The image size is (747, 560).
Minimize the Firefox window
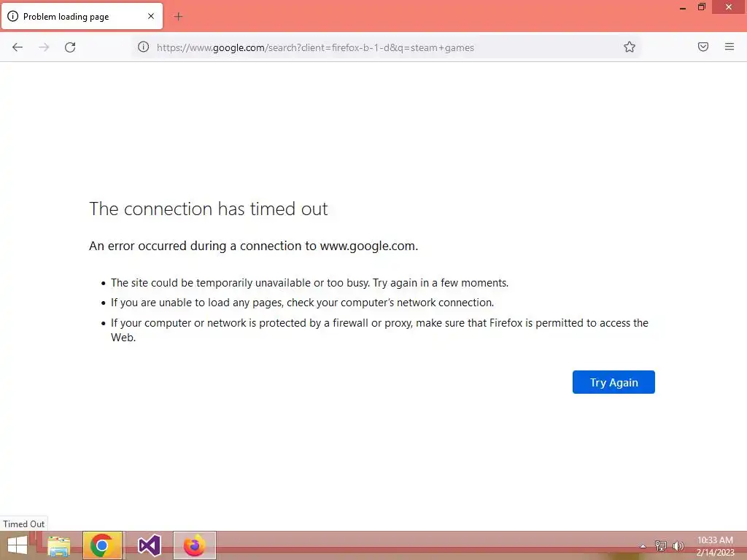[x=683, y=8]
